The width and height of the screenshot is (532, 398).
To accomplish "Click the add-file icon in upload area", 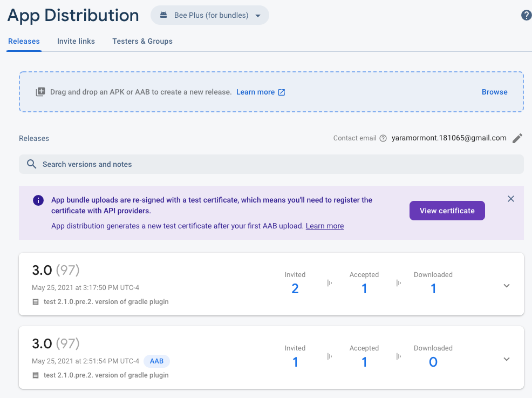I will point(40,92).
